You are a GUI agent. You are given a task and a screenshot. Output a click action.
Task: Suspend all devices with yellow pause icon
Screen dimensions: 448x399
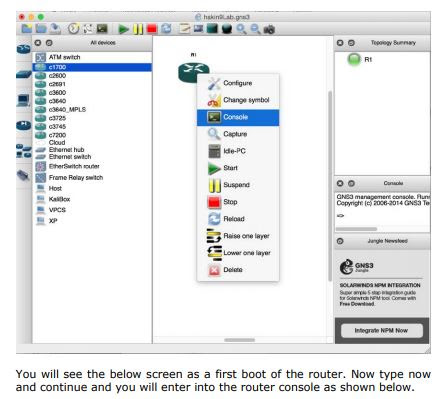tap(138, 29)
